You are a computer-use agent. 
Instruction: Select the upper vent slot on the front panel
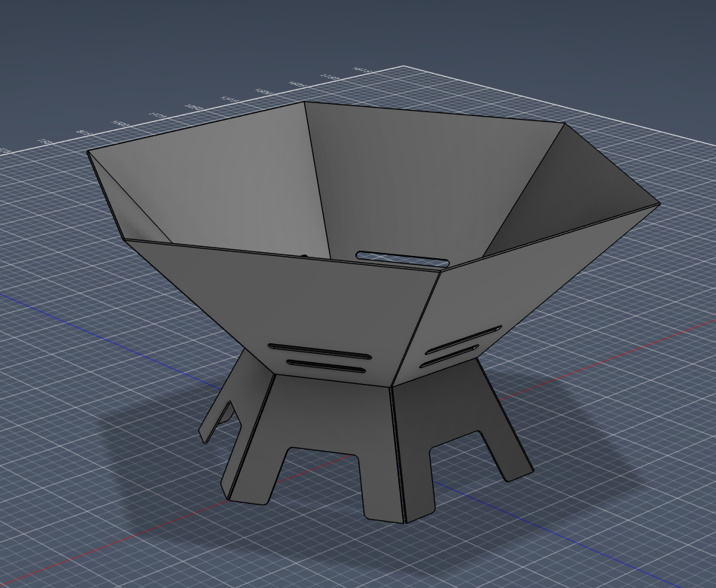click(319, 351)
